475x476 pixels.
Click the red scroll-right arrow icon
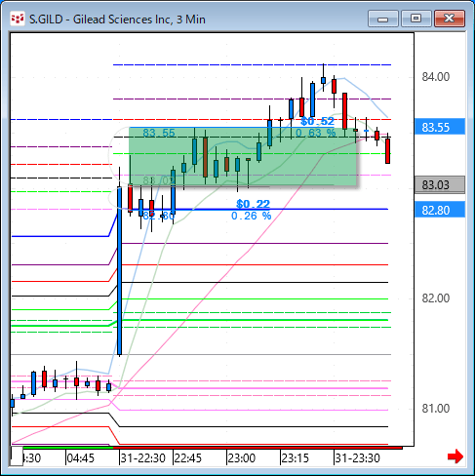tap(455, 456)
